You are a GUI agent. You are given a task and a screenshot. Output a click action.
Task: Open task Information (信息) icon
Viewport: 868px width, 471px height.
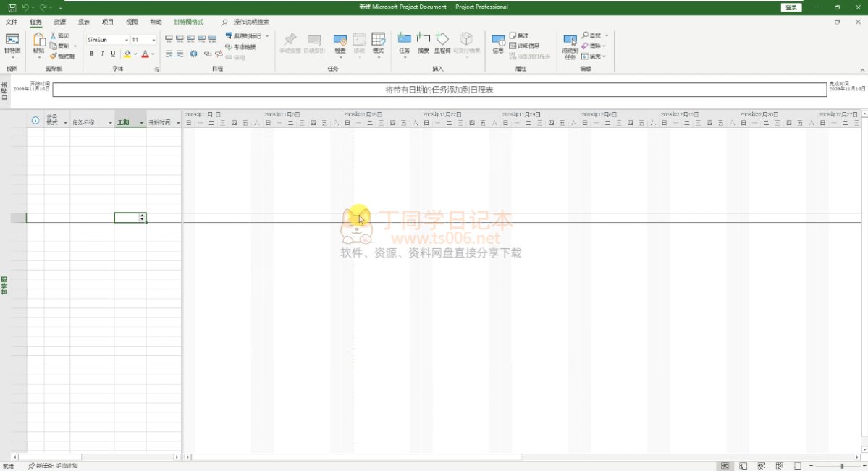tap(498, 41)
